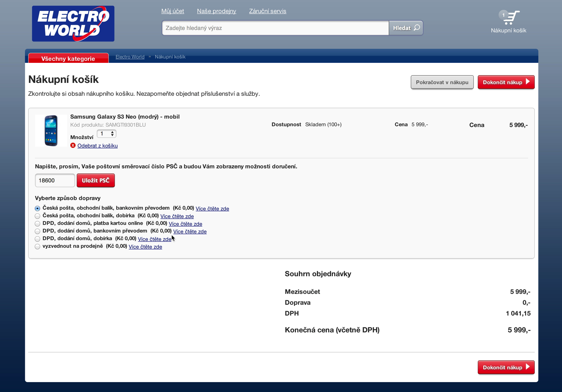
Task: Focus the search input field
Action: coord(275,28)
